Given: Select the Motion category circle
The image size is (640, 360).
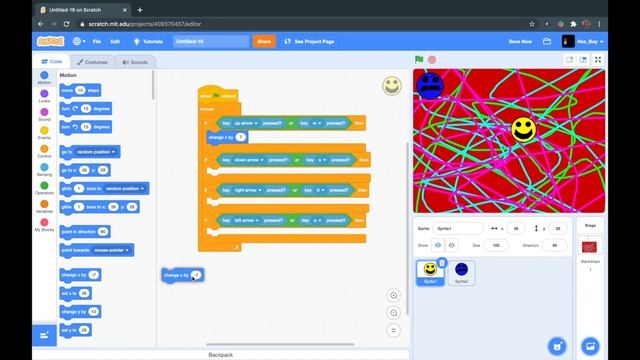Looking at the screenshot, I should coord(44,76).
